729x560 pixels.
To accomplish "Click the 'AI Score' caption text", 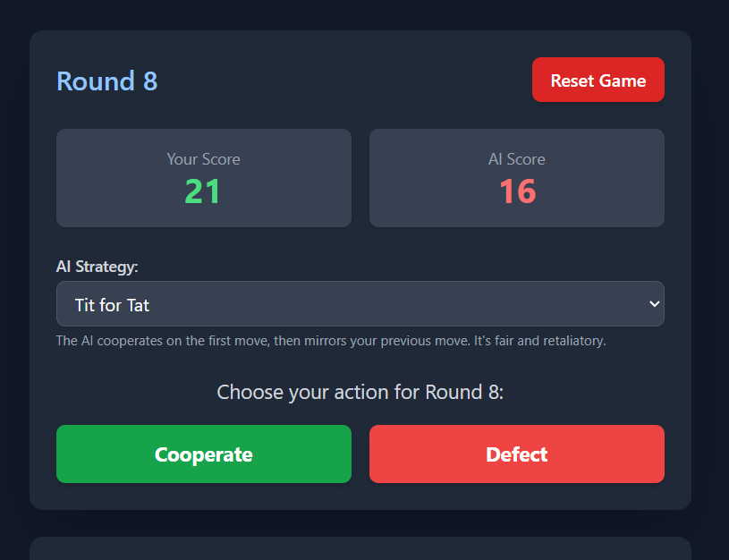I will (x=516, y=159).
